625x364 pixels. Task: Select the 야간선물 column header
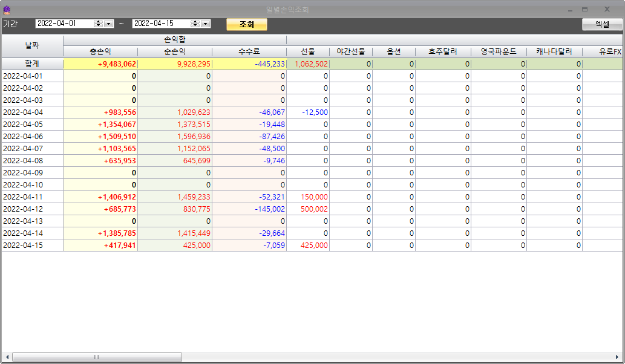351,52
